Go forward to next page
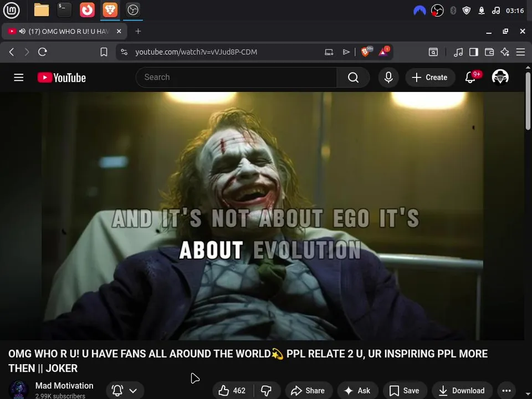This screenshot has height=399, width=532. [27, 52]
